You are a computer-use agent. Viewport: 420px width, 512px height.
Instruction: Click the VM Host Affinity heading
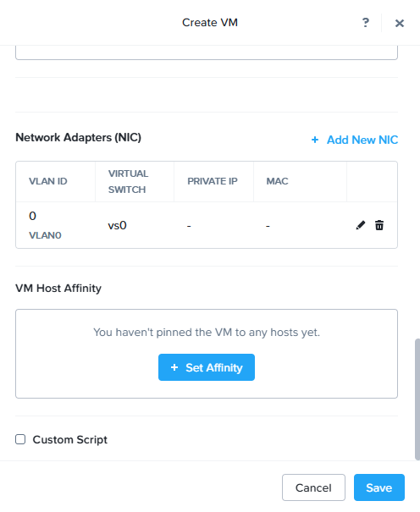[58, 289]
